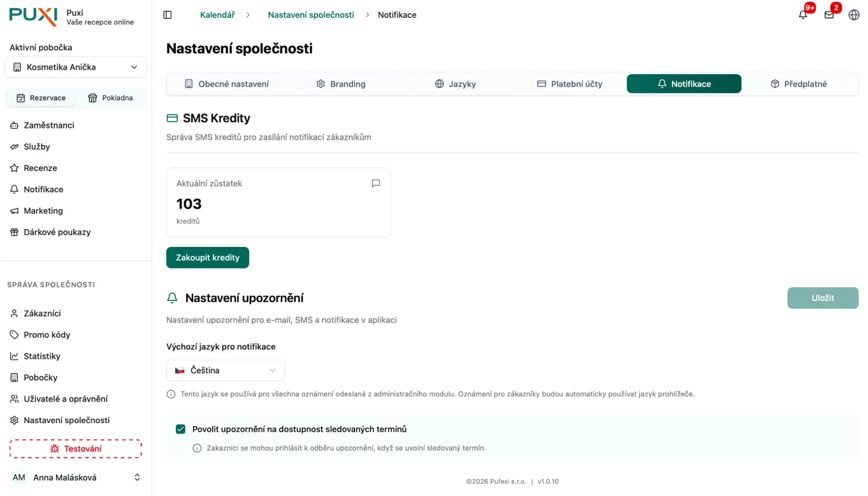868x496 pixels.
Task: Open the globe language switcher icon
Action: (854, 15)
